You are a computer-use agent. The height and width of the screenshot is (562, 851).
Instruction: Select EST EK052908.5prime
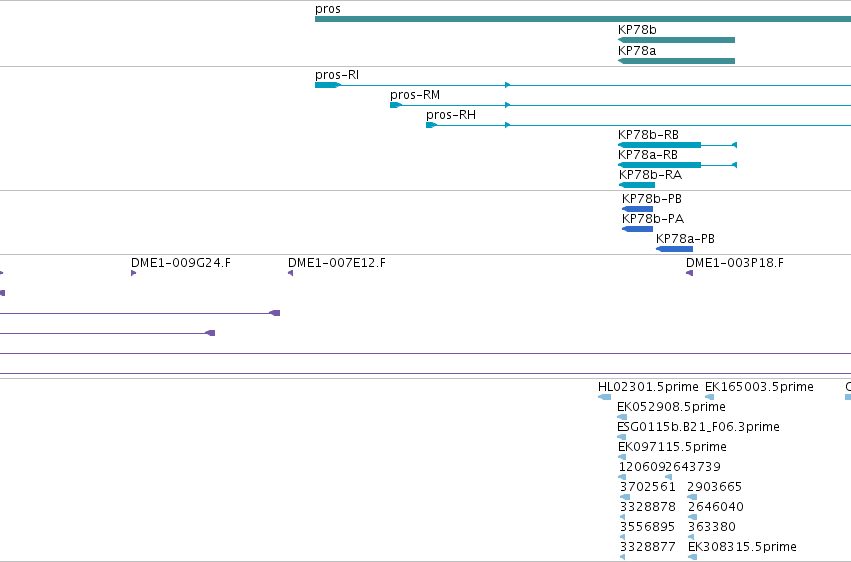tap(622, 417)
